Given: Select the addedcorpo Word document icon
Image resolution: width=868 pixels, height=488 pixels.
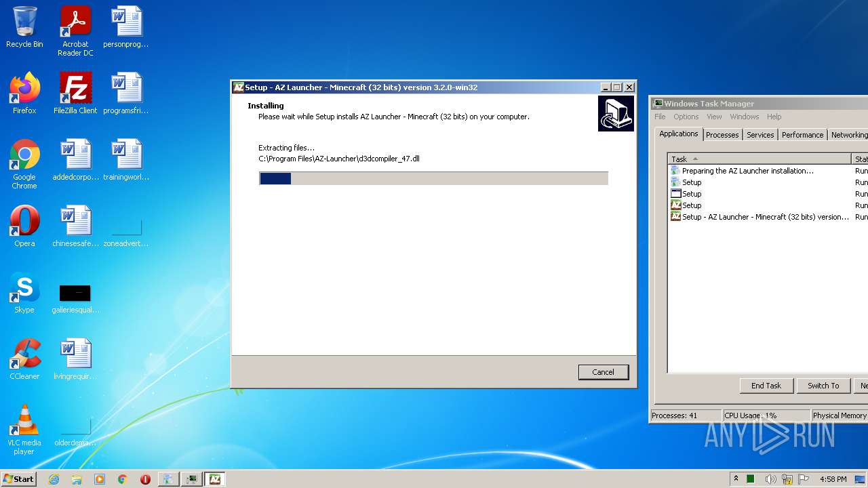Looking at the screenshot, I should [x=75, y=160].
